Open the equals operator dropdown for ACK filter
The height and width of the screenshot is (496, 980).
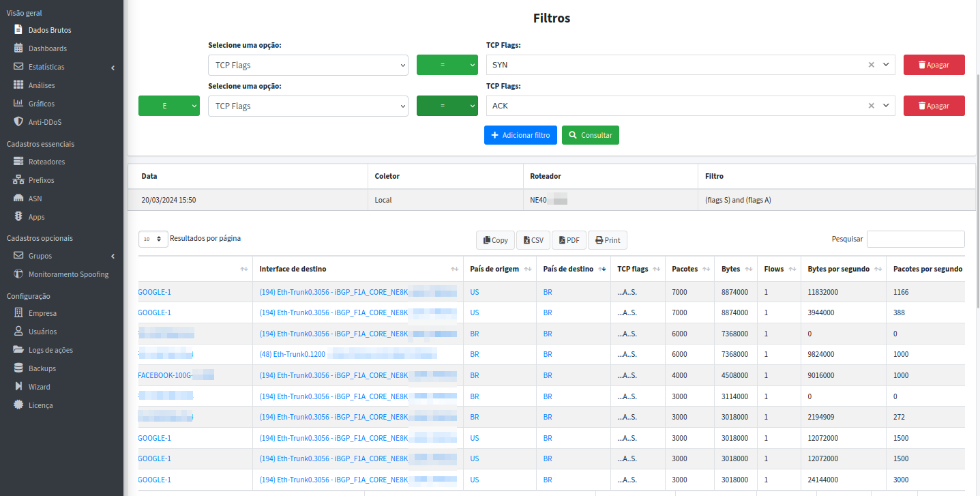click(x=447, y=106)
